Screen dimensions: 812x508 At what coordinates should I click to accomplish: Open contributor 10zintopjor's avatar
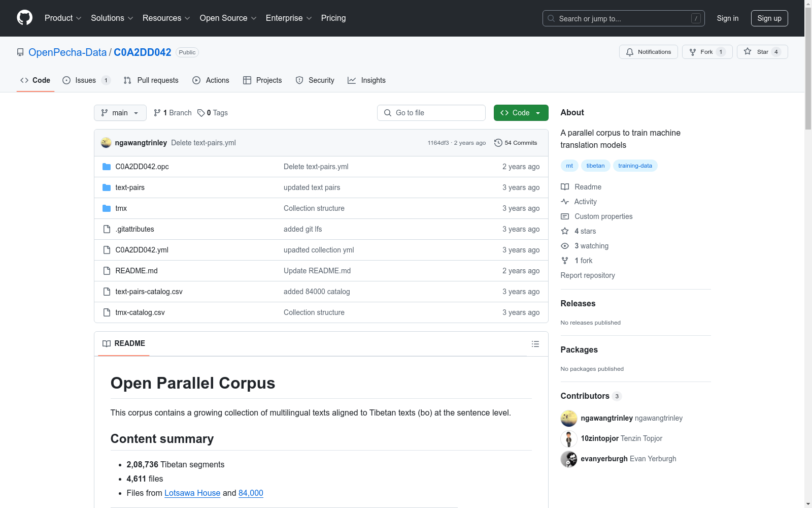[x=569, y=438]
